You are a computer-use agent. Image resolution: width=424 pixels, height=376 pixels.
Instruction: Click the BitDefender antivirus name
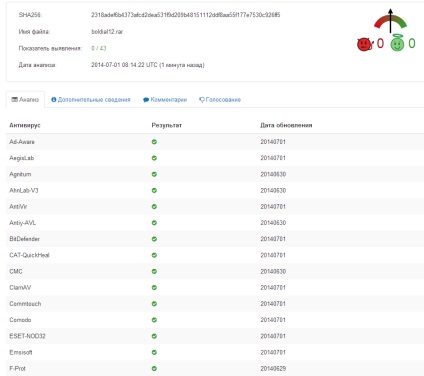(x=24, y=239)
